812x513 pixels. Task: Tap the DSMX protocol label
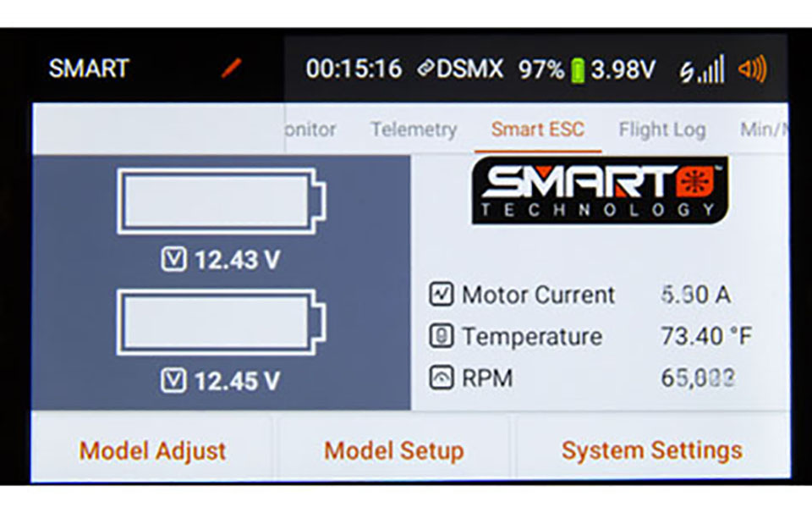(x=469, y=69)
